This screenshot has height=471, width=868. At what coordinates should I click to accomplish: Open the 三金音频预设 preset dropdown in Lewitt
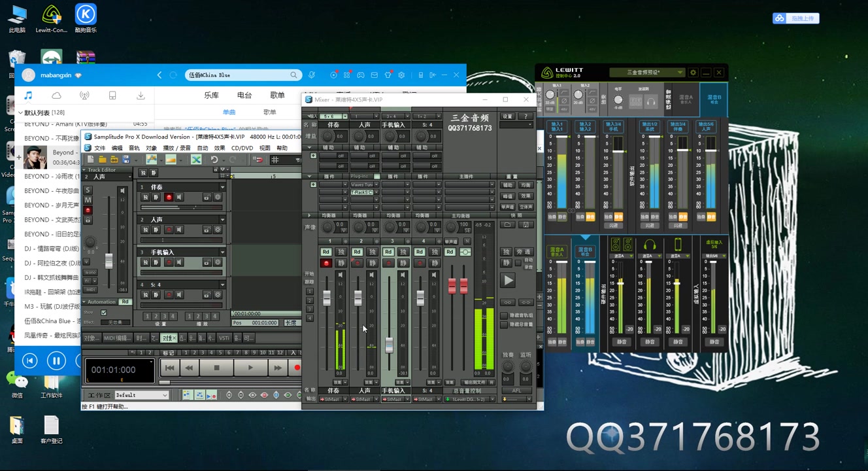pyautogui.click(x=647, y=73)
